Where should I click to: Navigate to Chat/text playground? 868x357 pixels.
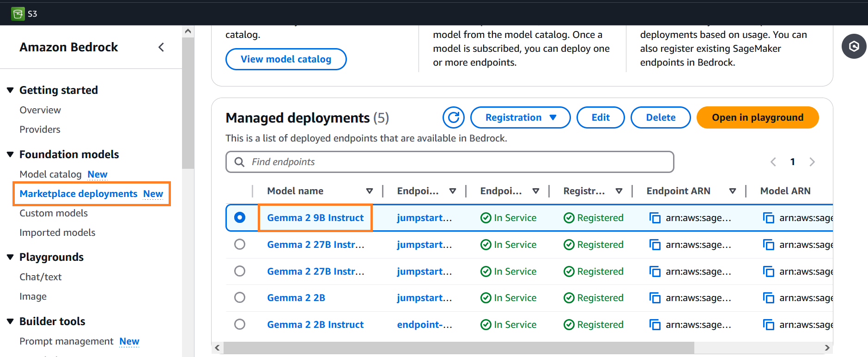point(41,277)
